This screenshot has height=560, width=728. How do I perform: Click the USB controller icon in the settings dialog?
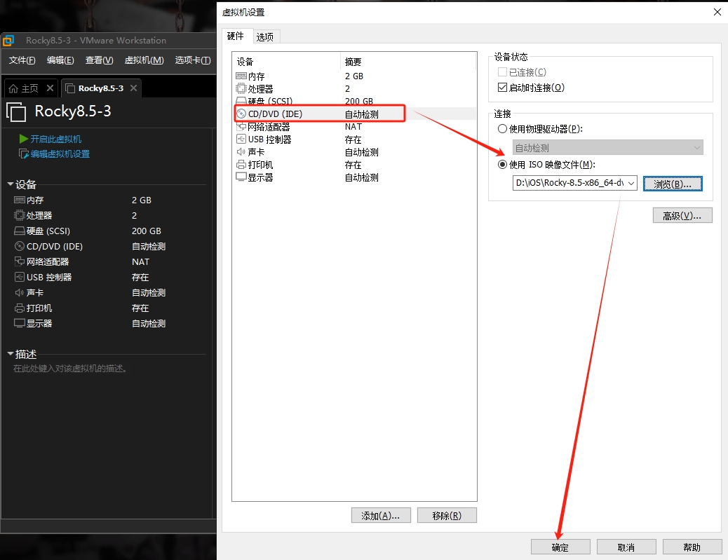(x=241, y=139)
